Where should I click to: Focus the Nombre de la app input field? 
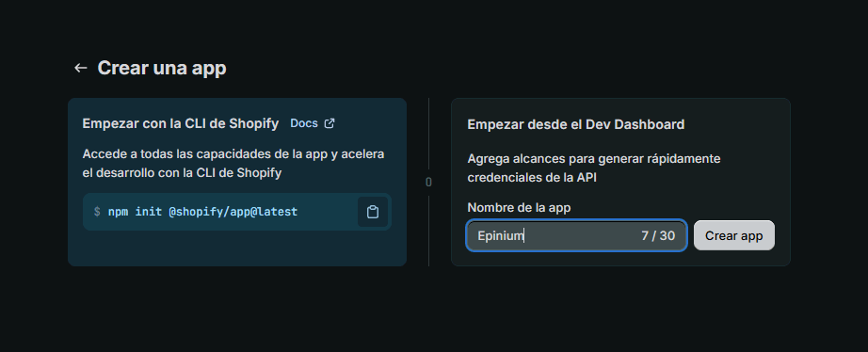[576, 236]
